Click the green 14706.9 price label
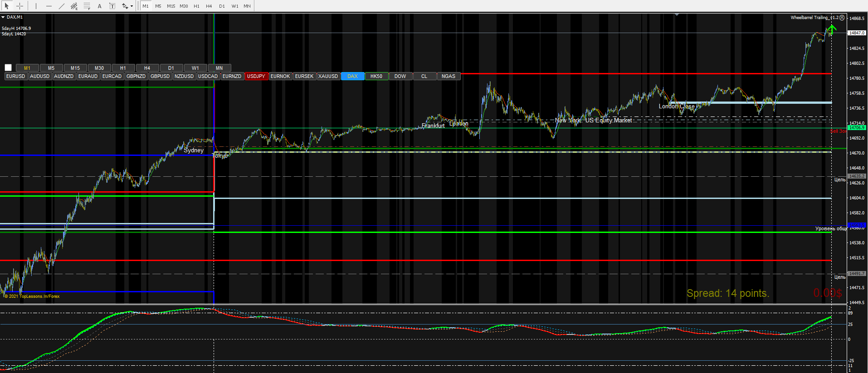 pos(857,128)
